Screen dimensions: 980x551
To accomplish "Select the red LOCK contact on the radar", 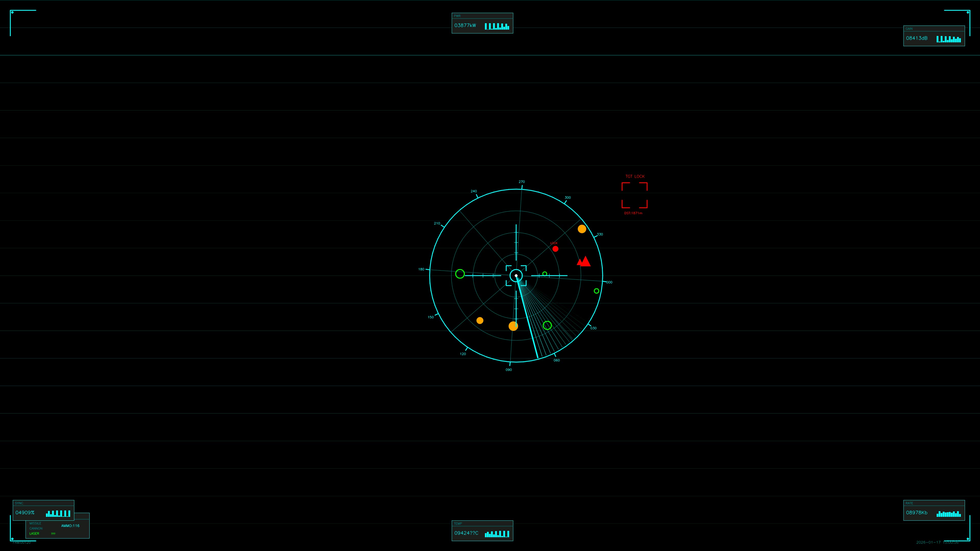I will [556, 249].
